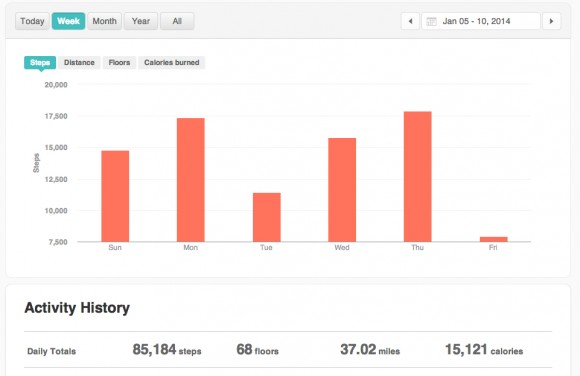Switch to Year view
Screen dimensions: 580x376
(141, 21)
